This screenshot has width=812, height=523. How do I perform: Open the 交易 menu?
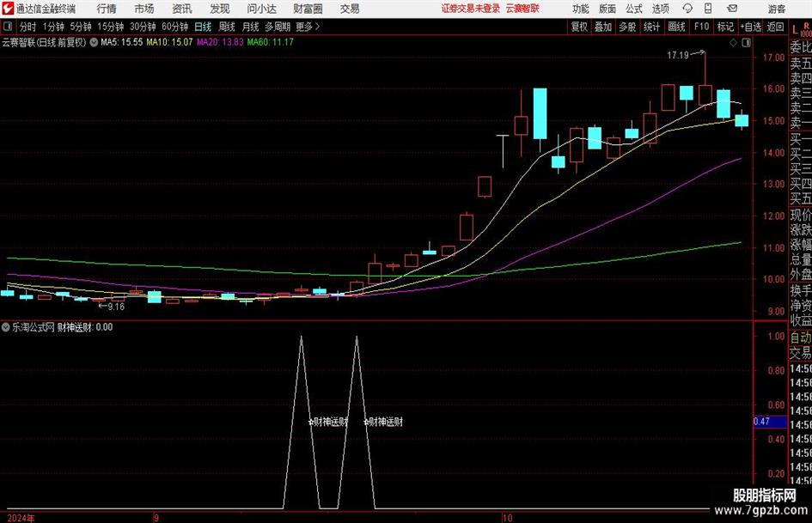tap(350, 9)
